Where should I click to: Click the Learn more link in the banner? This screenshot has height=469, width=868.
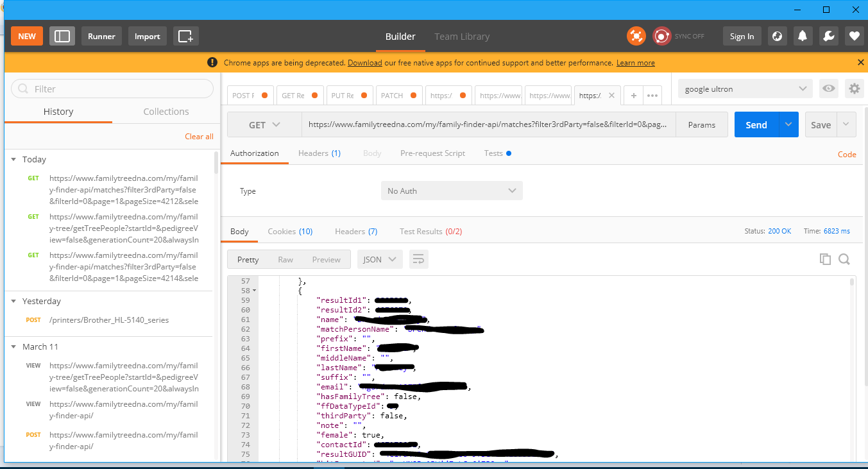click(636, 63)
